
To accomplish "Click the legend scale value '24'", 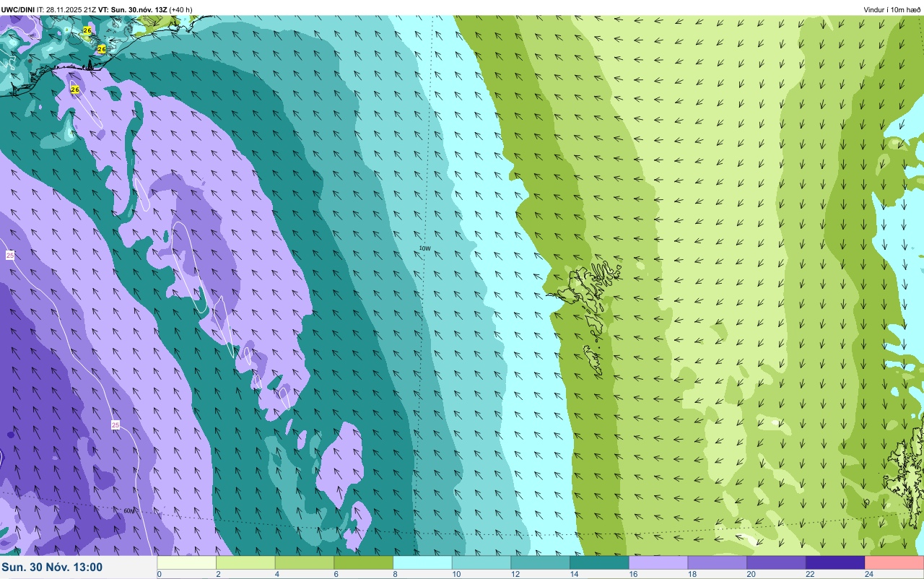I will pyautogui.click(x=869, y=574).
